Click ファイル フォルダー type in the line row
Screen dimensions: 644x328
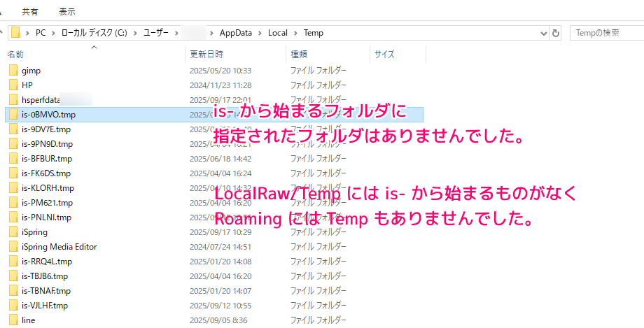tap(318, 320)
